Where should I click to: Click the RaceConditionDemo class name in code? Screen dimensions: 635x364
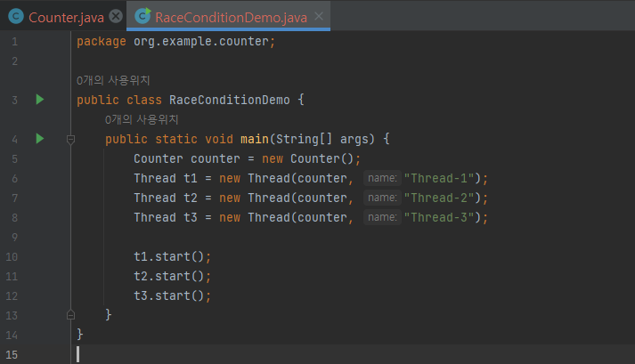[229, 100]
